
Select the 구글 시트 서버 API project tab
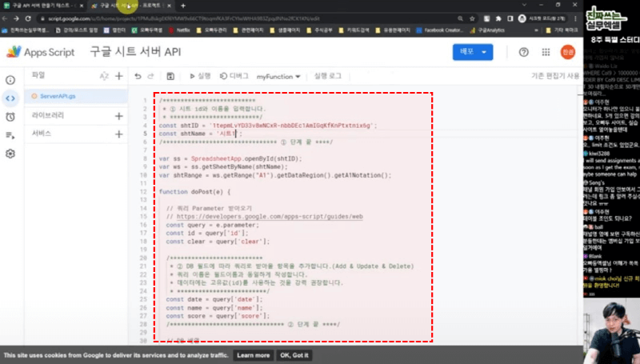tap(130, 6)
